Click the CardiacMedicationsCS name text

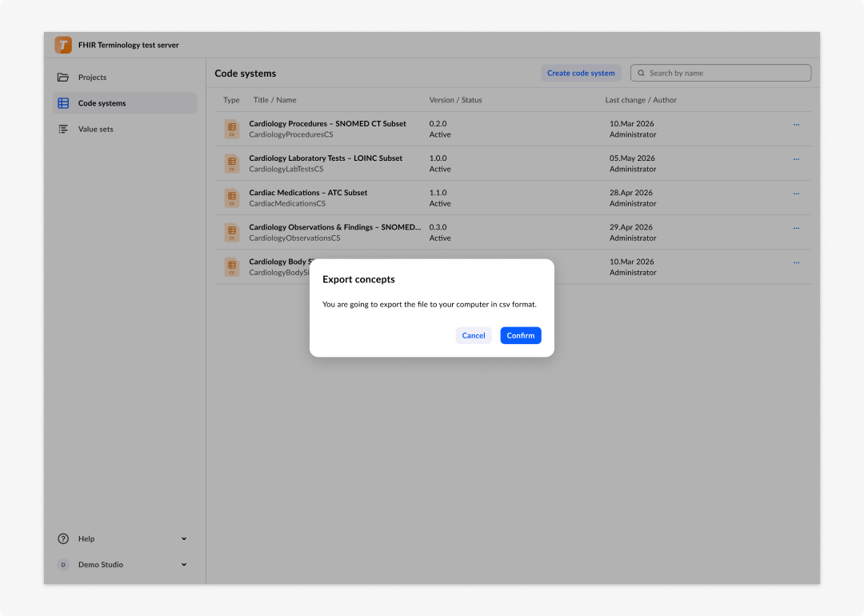pyautogui.click(x=287, y=203)
